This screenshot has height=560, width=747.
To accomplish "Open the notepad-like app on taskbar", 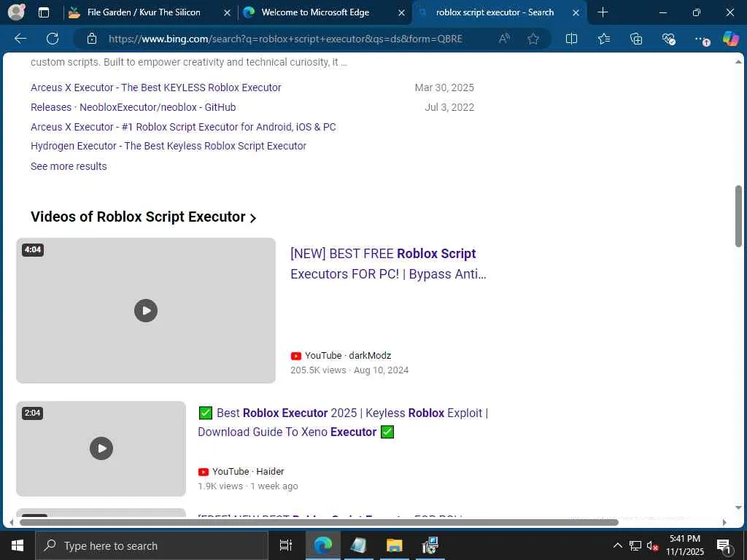I will (359, 545).
